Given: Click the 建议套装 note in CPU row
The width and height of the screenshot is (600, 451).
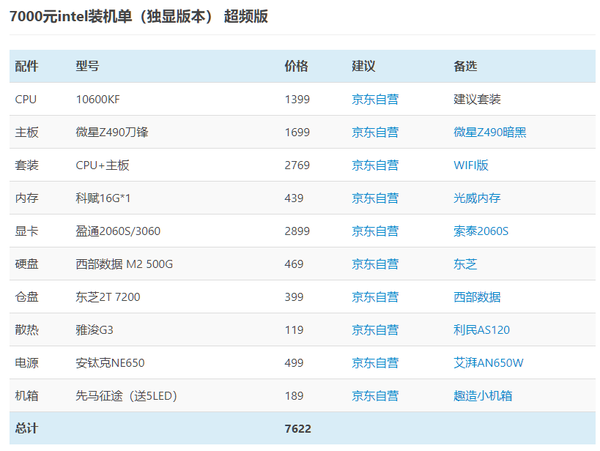Looking at the screenshot, I should 477,99.
